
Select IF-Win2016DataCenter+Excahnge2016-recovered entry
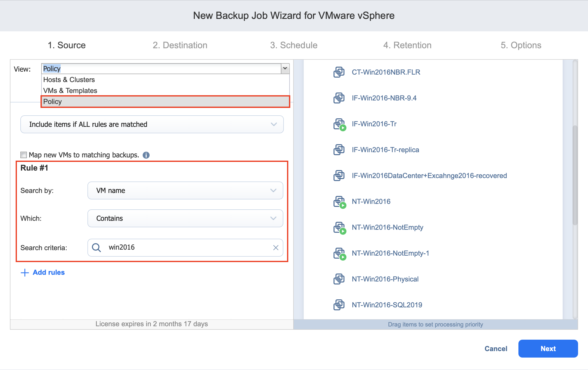click(429, 176)
